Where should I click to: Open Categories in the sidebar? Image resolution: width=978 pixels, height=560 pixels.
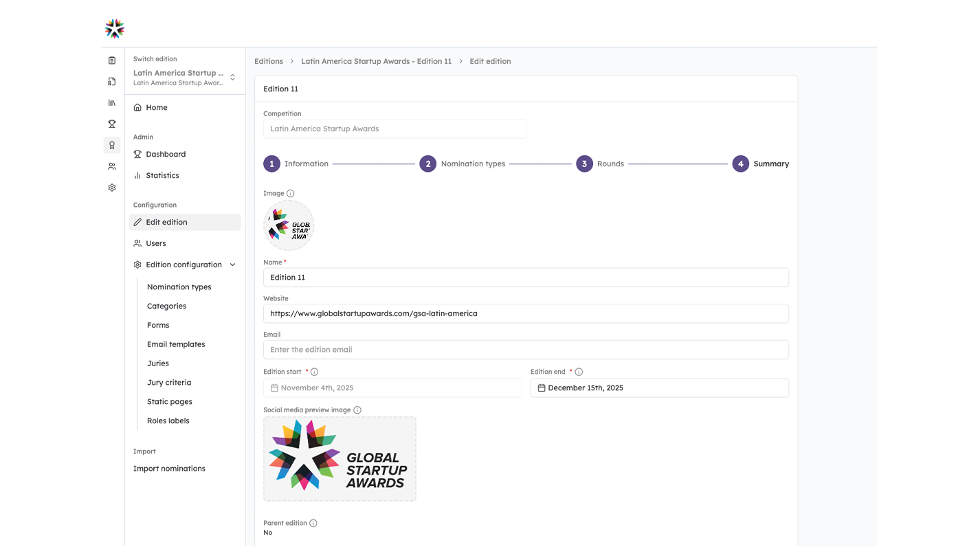166,306
